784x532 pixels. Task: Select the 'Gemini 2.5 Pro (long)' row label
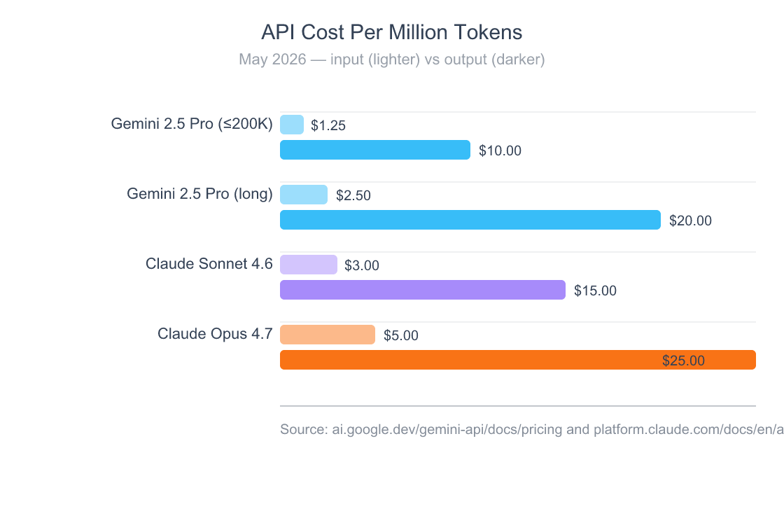pyautogui.click(x=199, y=193)
